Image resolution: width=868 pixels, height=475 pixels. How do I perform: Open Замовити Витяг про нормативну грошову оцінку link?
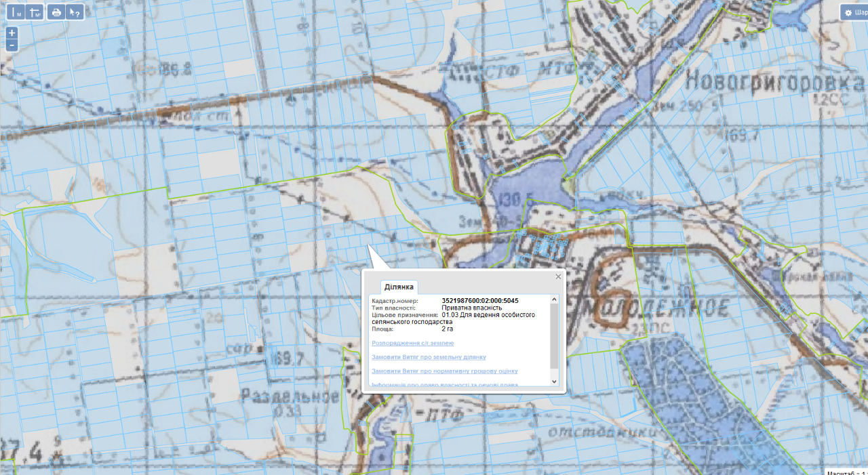[445, 371]
